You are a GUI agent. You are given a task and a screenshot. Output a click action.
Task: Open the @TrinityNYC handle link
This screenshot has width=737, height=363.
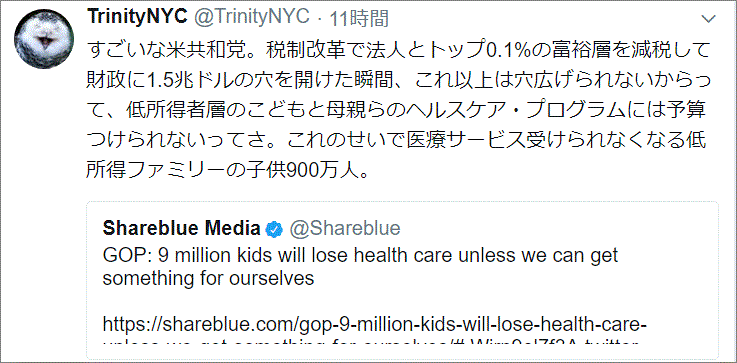[x=251, y=17]
